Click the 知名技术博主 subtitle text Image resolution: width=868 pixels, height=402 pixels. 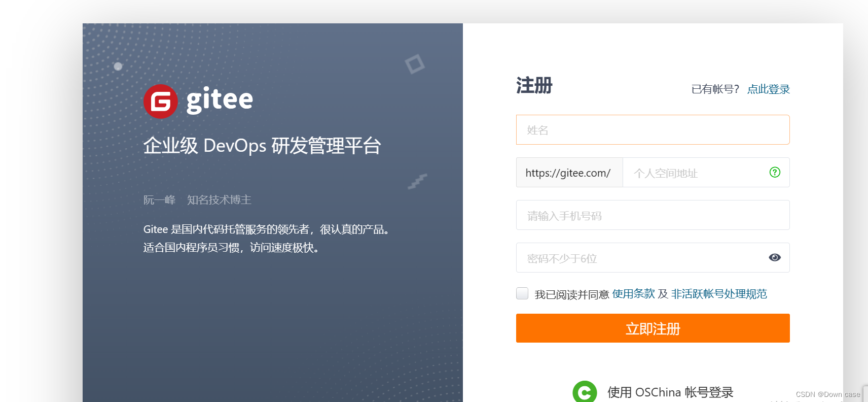click(219, 200)
